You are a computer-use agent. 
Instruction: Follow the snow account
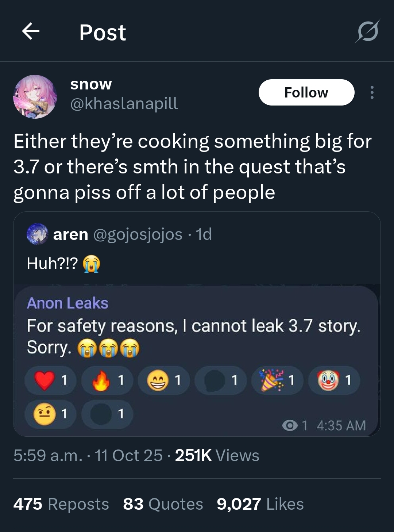[306, 92]
